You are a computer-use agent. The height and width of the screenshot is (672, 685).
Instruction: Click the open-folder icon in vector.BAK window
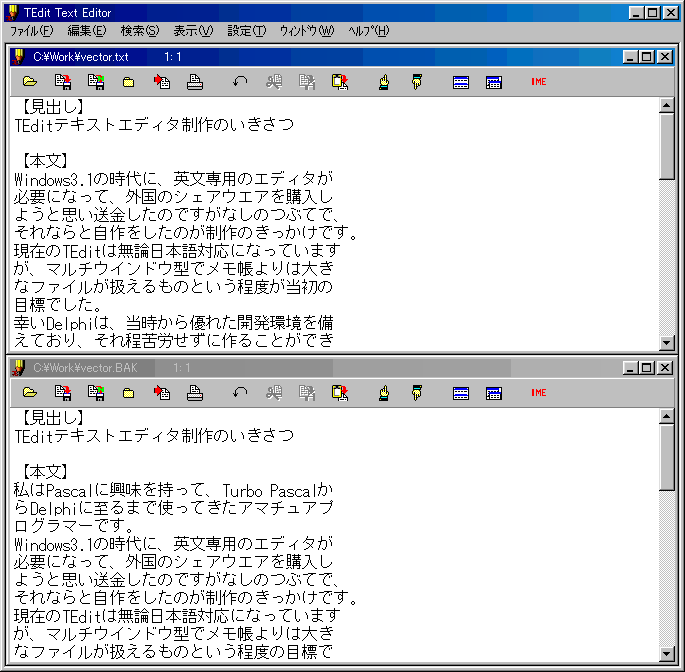point(30,392)
